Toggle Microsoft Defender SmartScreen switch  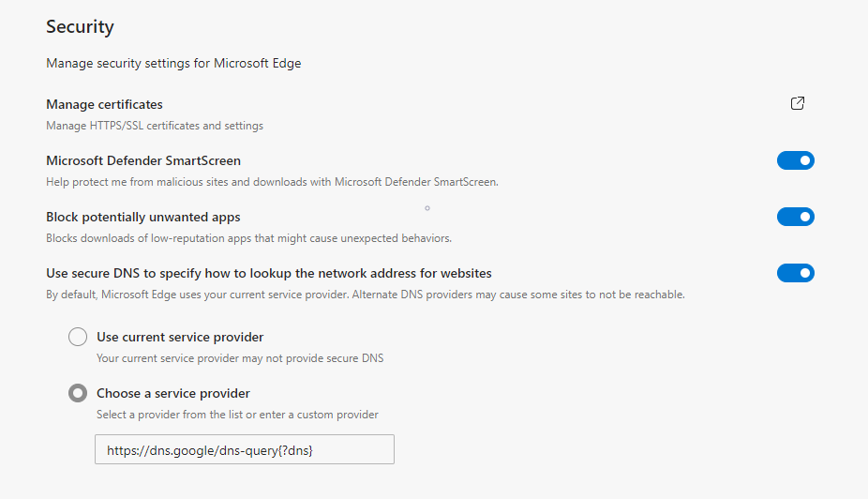coord(795,161)
